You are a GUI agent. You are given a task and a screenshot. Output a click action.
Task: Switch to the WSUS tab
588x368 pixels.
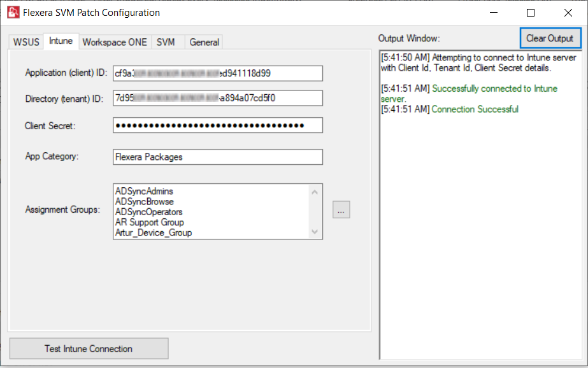(26, 42)
